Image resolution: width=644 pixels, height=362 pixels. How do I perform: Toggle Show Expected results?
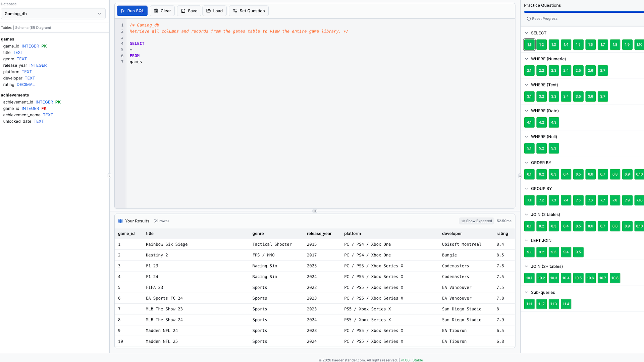[x=477, y=221]
